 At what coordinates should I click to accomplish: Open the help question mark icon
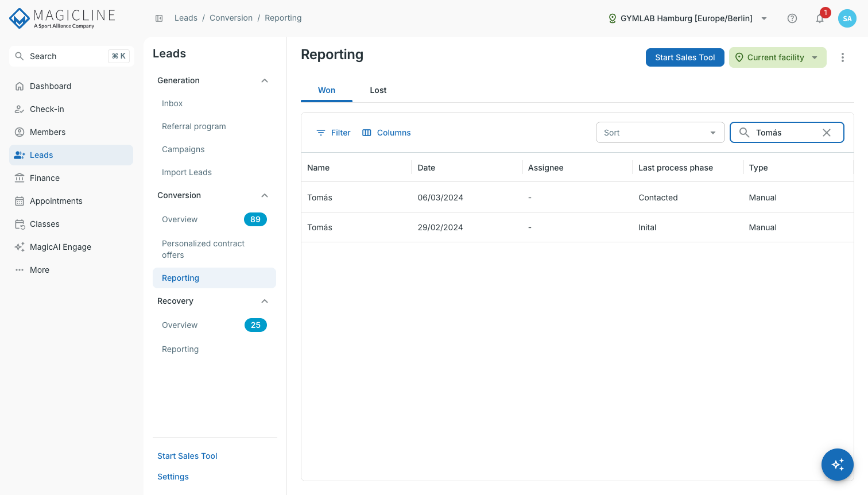point(792,18)
